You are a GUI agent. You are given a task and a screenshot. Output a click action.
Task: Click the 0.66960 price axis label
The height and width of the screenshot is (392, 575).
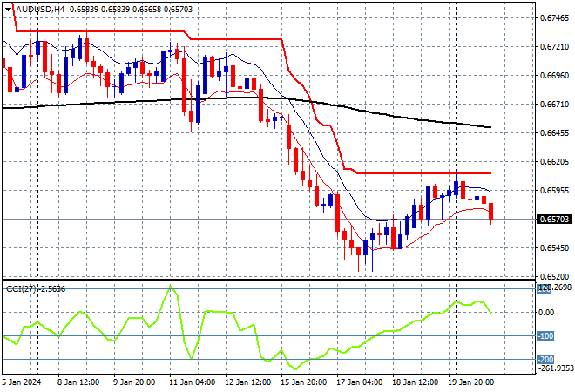click(554, 76)
